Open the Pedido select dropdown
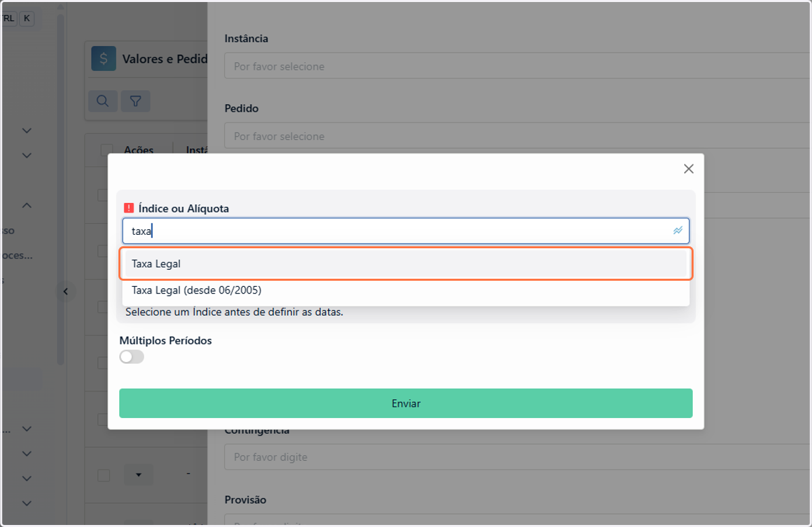 [x=518, y=136]
